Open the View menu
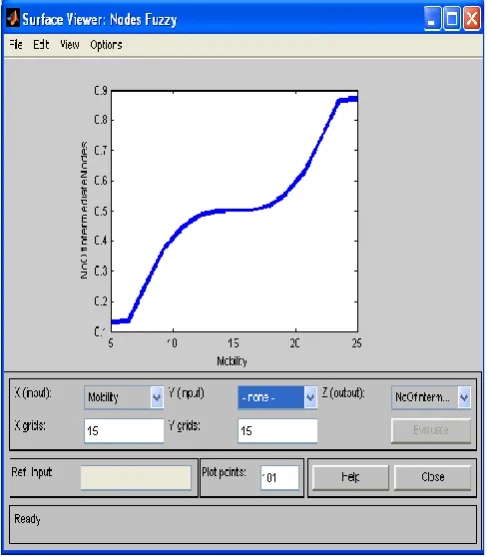 click(70, 45)
